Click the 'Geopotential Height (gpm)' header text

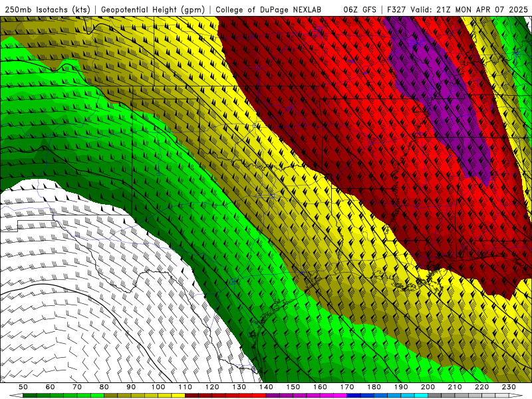[x=153, y=10]
